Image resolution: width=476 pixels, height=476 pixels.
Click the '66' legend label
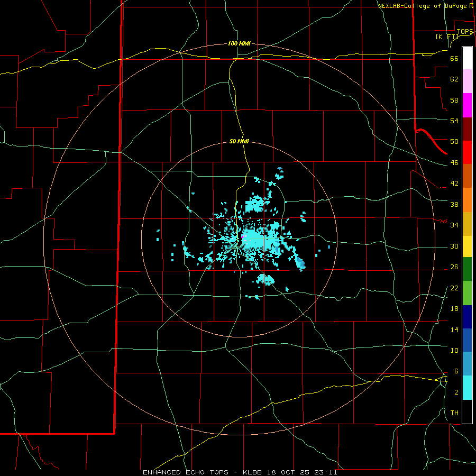[x=454, y=58]
